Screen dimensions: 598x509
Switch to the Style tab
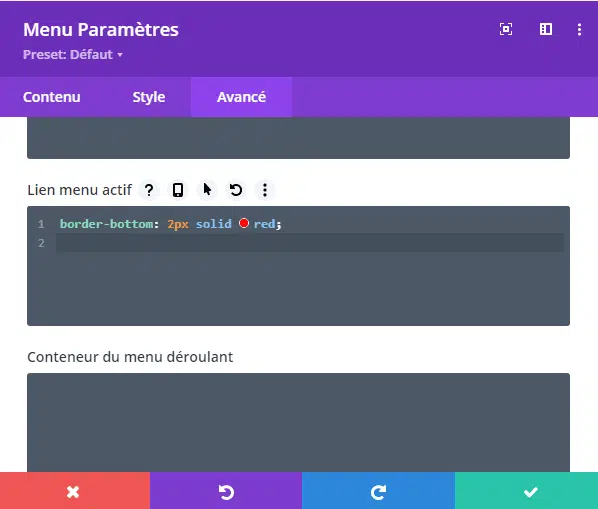(x=149, y=97)
